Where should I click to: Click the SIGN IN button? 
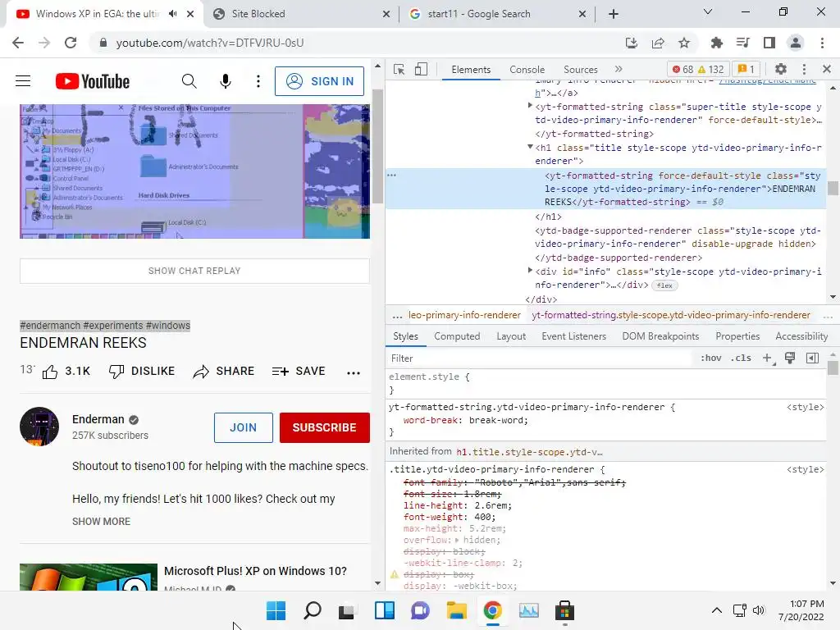(319, 81)
